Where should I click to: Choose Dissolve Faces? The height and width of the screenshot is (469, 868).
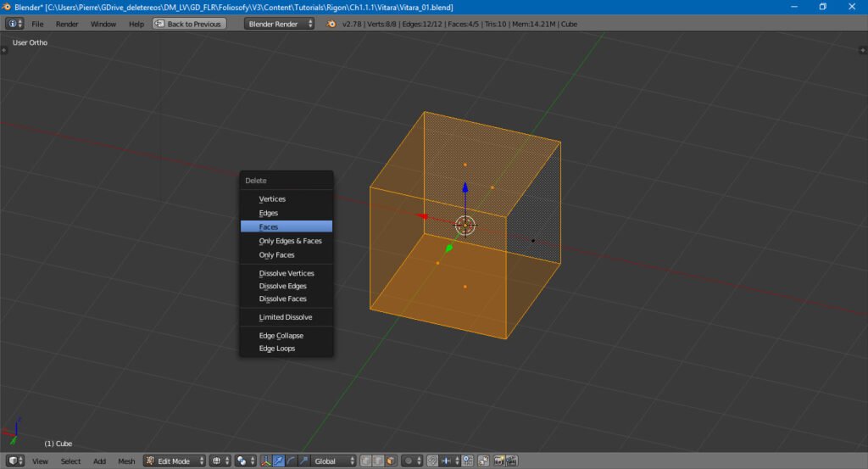(287, 299)
